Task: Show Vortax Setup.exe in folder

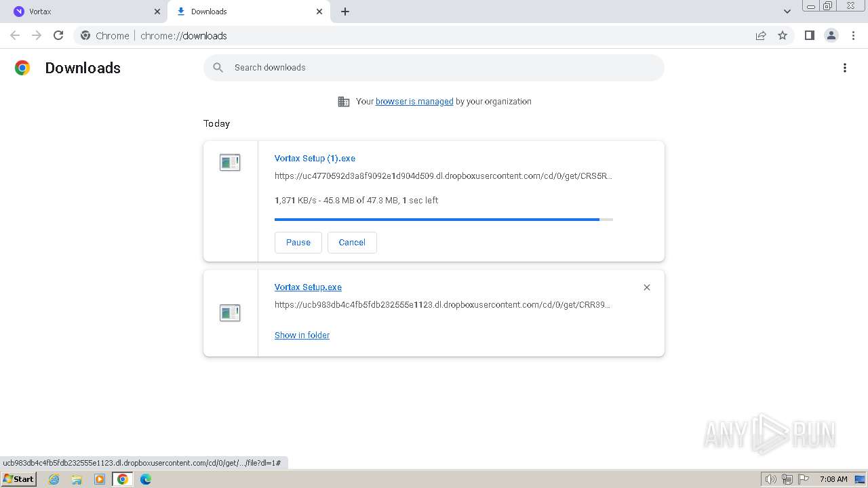Action: click(302, 335)
